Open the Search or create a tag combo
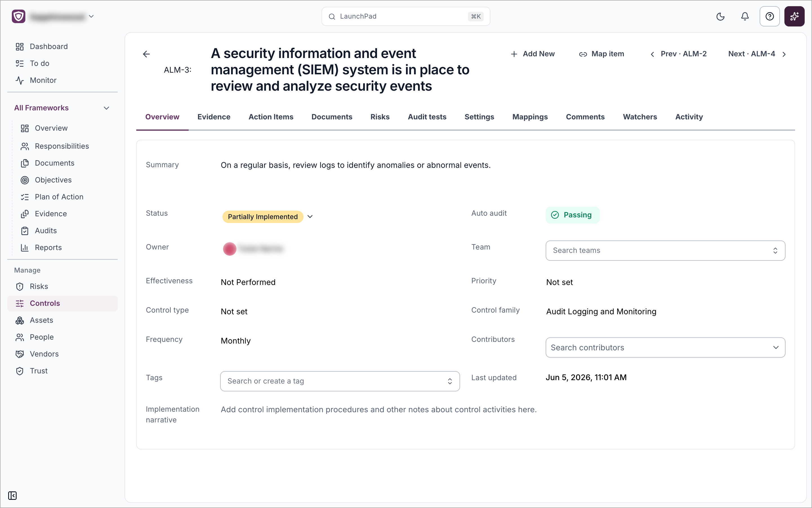 [x=340, y=381]
